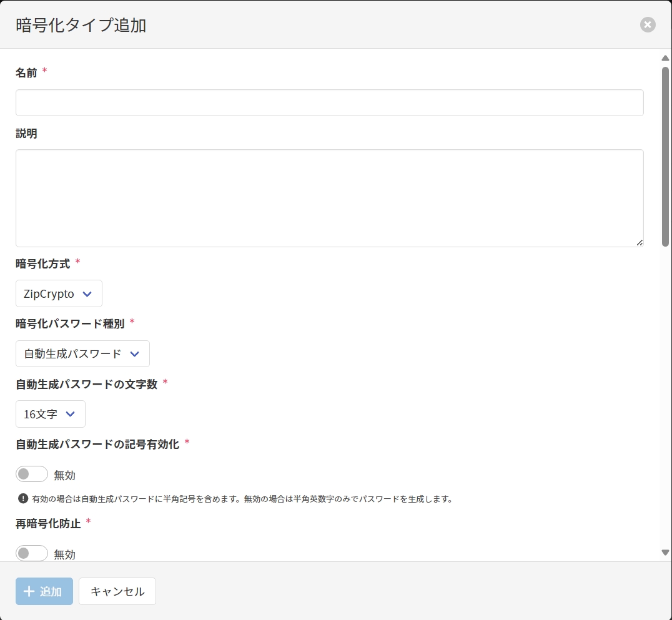Viewport: 672px width, 620px height.
Task: Click inside the 説明 text area
Action: coord(329,198)
